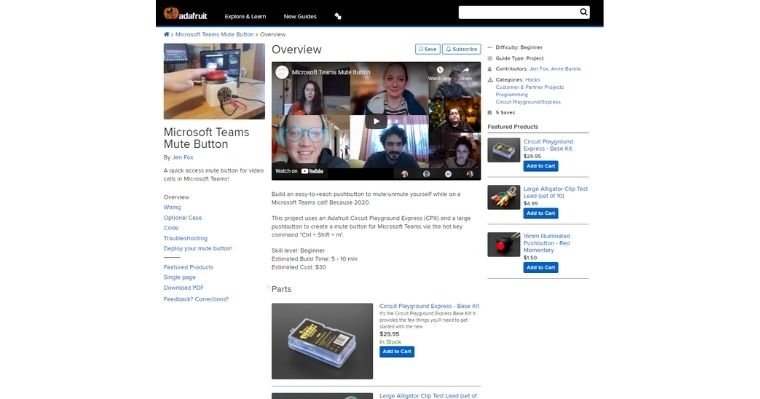Viewport: 760px width, 399px height.
Task: Go to the Wiring page
Action: (172, 207)
